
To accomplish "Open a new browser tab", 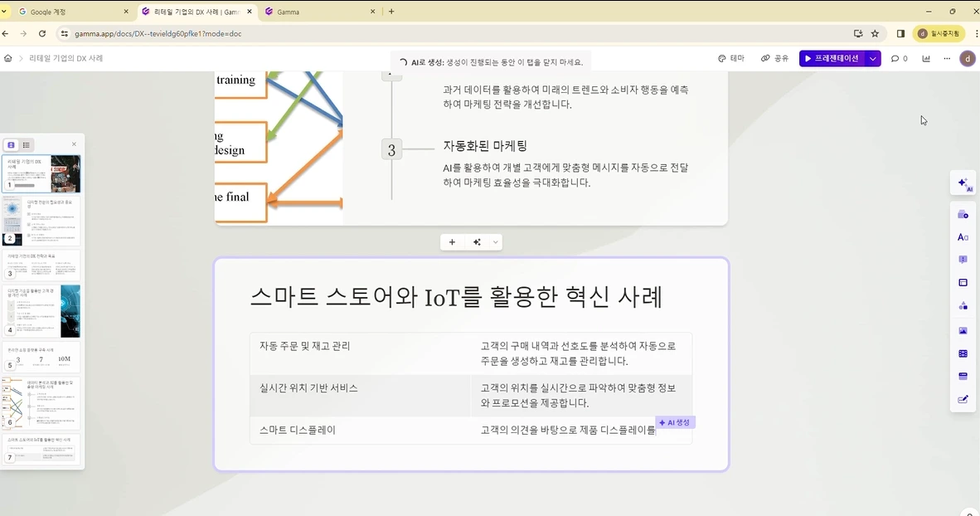I will tap(391, 12).
